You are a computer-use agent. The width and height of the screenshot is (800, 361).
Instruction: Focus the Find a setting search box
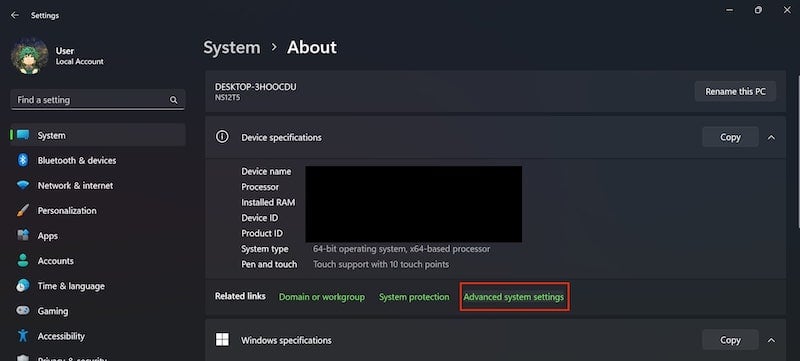97,100
